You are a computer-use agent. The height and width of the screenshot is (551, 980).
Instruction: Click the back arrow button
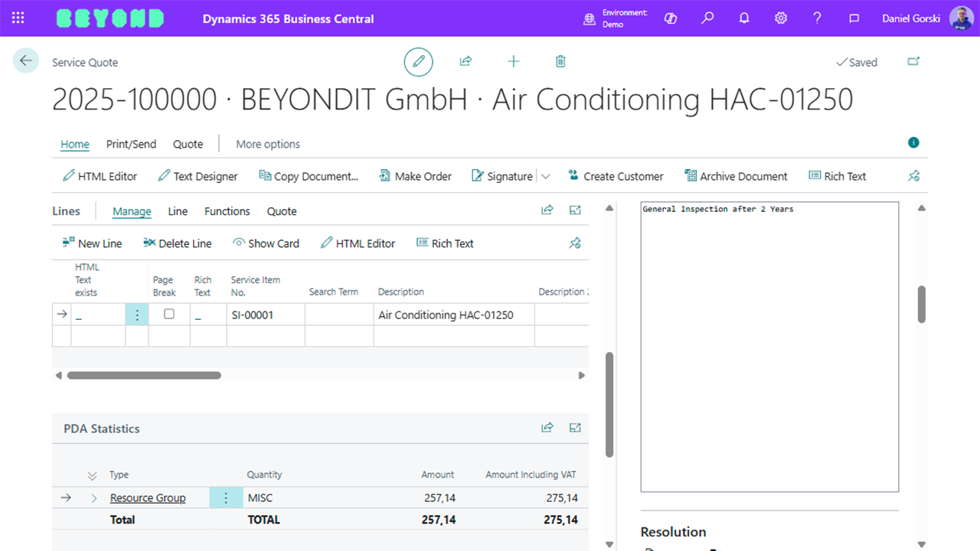coord(26,61)
